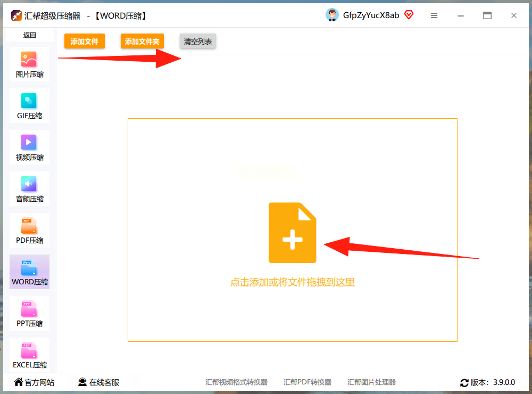The width and height of the screenshot is (532, 394).
Task: Click the 添加文件 button
Action: 85,41
